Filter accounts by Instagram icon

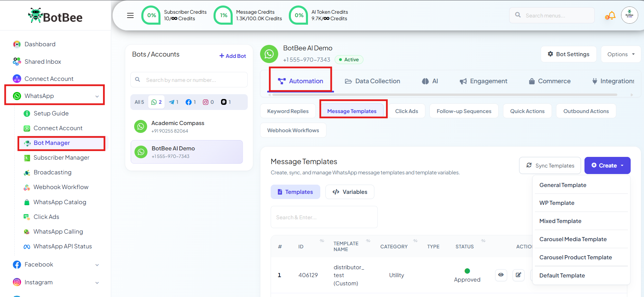(208, 102)
